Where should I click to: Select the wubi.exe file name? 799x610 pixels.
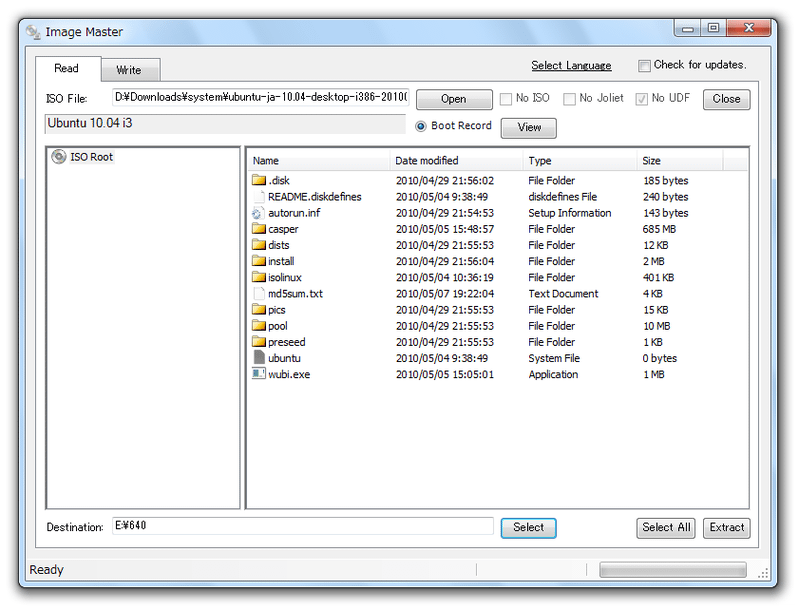click(289, 375)
